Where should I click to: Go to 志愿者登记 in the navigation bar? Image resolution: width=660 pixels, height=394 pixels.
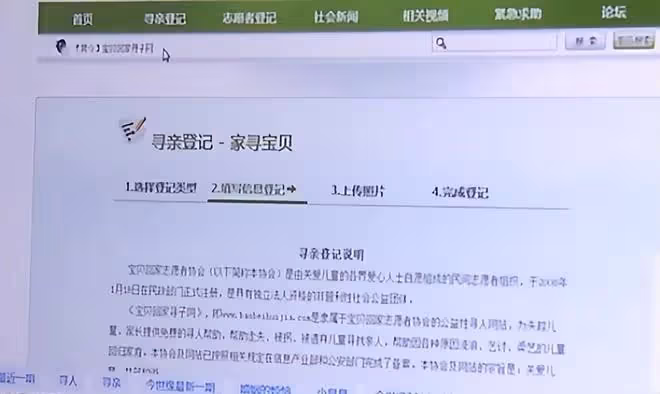point(249,17)
